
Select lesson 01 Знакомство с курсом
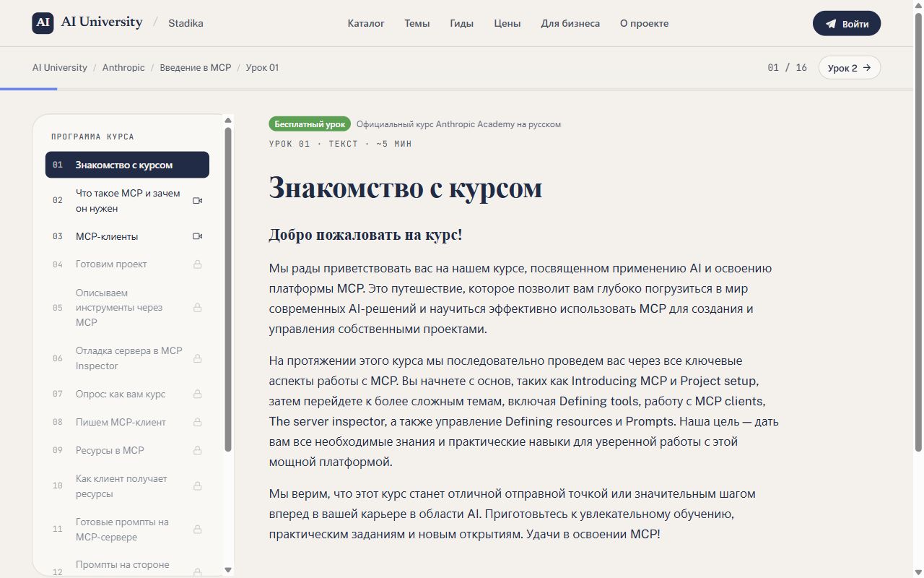click(x=127, y=165)
